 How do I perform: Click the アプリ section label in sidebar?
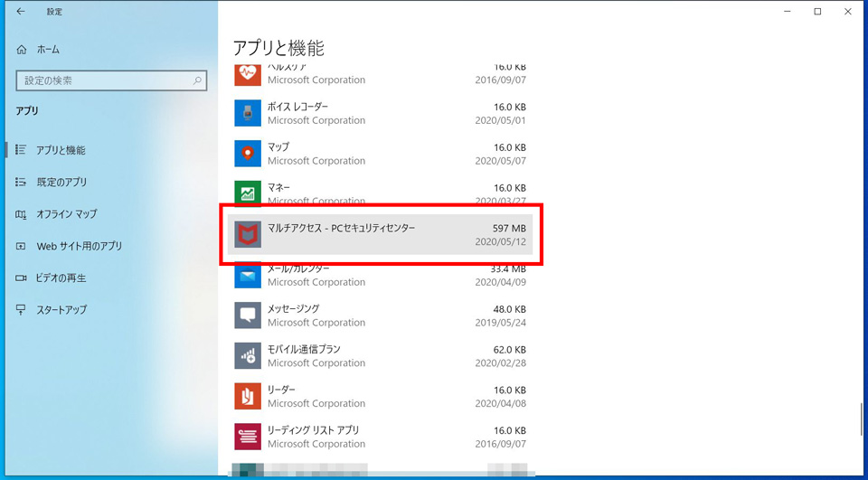27,110
